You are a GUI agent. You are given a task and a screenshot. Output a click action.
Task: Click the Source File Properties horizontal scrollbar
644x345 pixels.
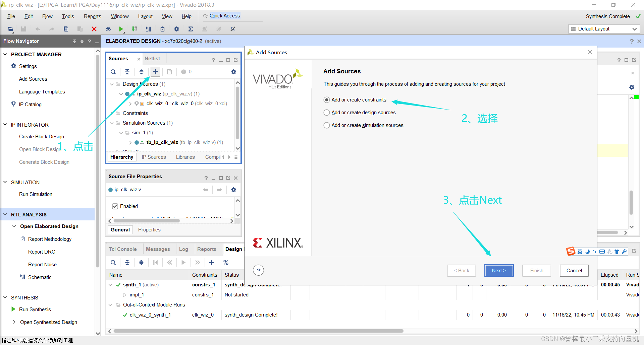[147, 221]
